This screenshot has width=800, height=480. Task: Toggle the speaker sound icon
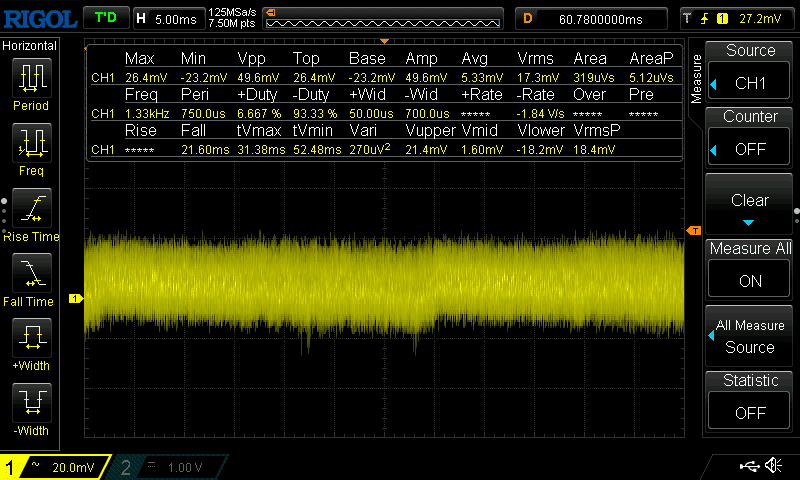(x=773, y=466)
